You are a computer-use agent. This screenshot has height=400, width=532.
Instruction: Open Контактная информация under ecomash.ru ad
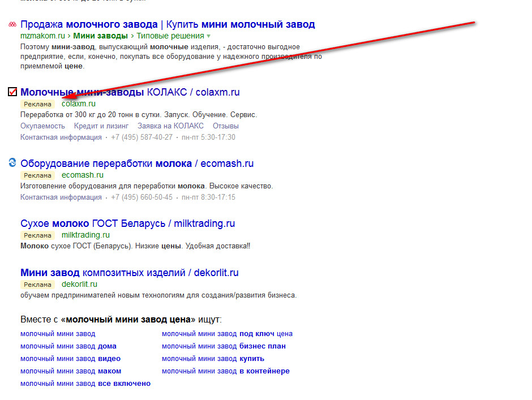(61, 197)
